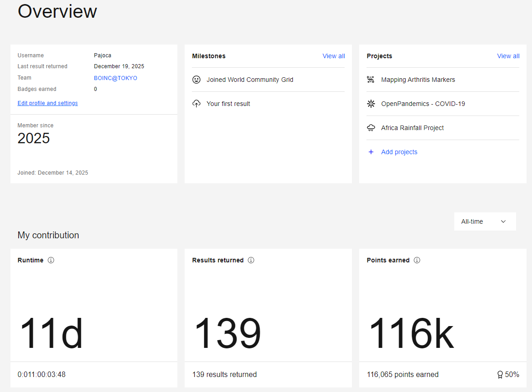
Task: Select the Add projects link
Action: (399, 152)
